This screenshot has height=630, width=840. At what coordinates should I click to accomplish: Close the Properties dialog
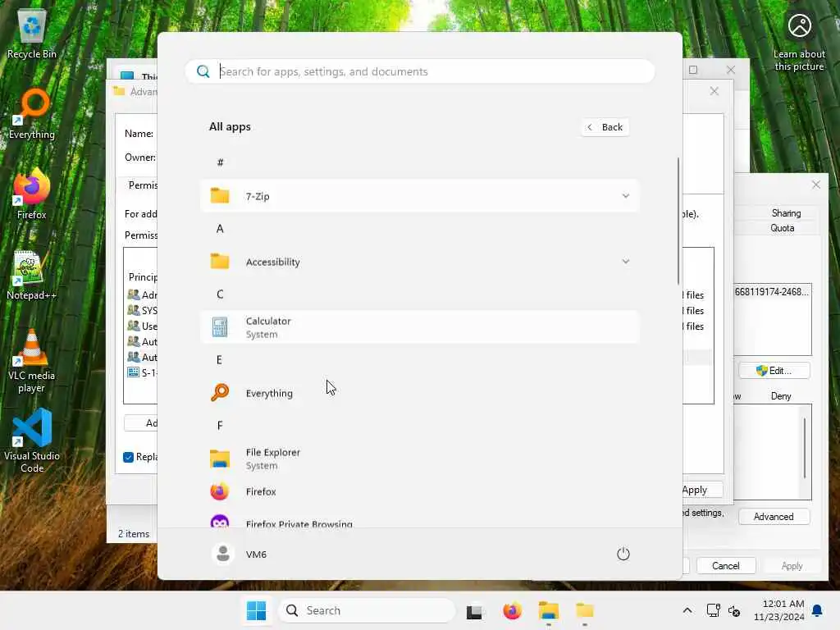816,185
